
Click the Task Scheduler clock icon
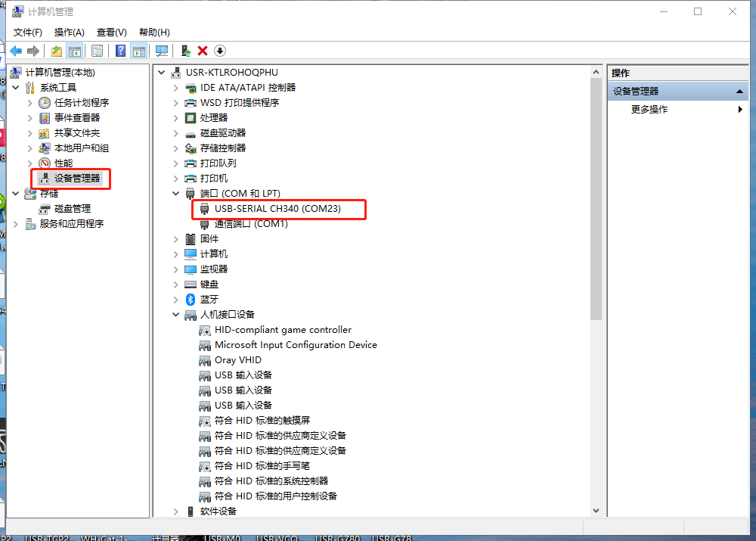coord(45,103)
